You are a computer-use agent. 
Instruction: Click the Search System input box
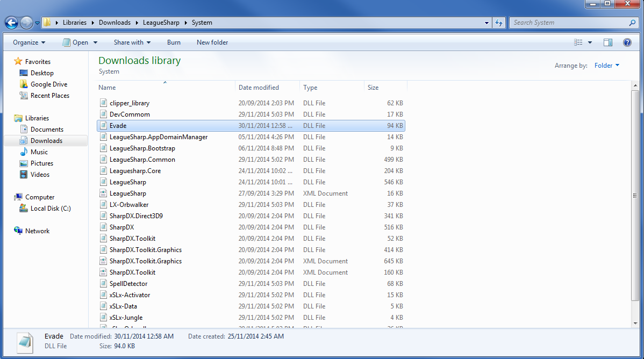(570, 23)
